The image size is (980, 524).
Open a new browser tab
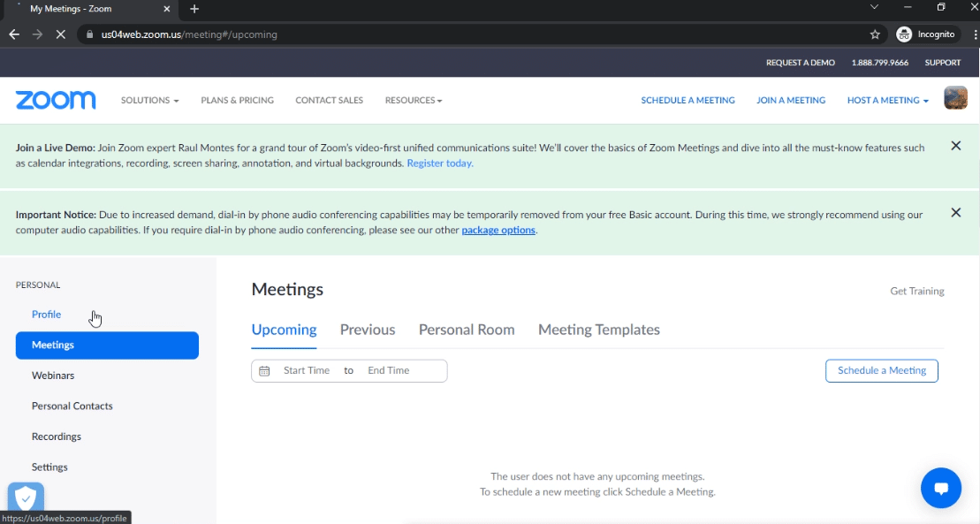(194, 9)
